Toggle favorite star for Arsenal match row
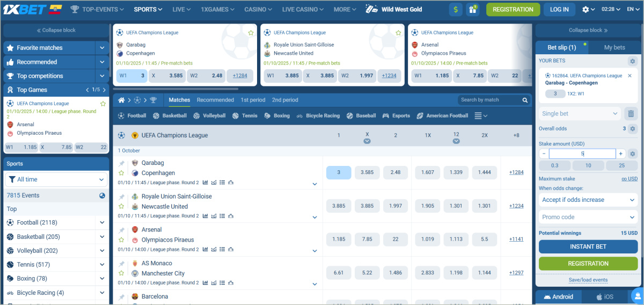The image size is (644, 305). 121,239
